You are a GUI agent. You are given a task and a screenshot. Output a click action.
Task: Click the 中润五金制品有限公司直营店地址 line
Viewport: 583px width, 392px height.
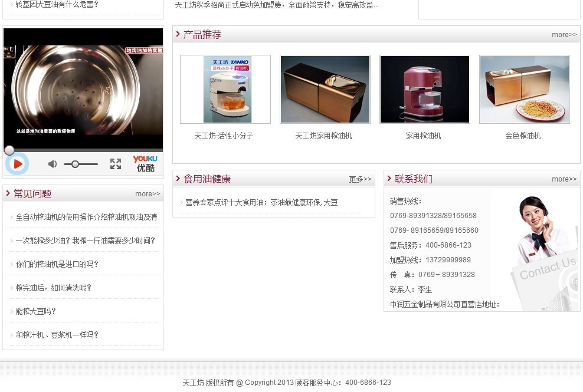pyautogui.click(x=445, y=305)
